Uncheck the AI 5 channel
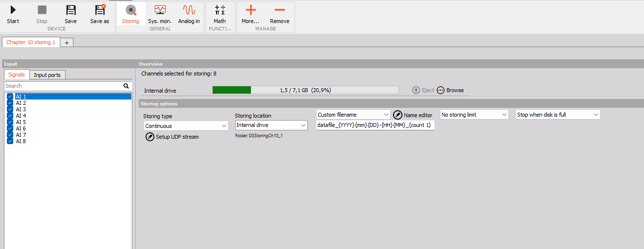 pos(10,122)
